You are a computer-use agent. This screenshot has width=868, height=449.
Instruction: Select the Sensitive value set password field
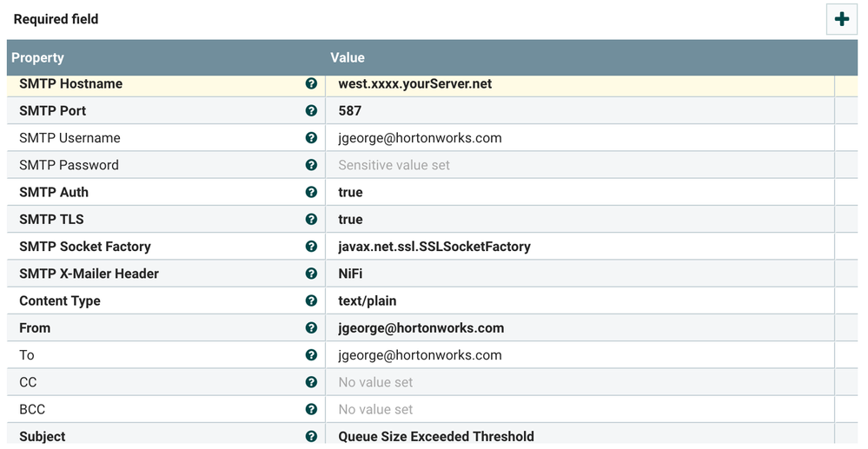[x=394, y=165]
